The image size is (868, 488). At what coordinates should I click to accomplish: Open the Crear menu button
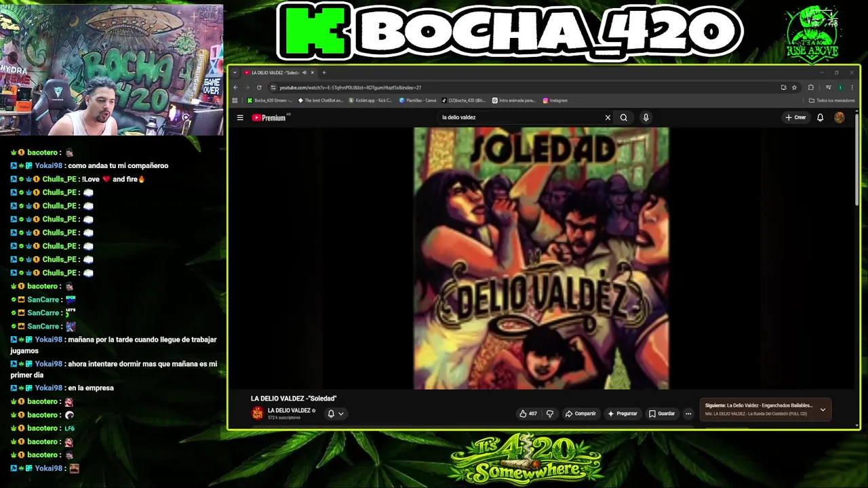[795, 117]
